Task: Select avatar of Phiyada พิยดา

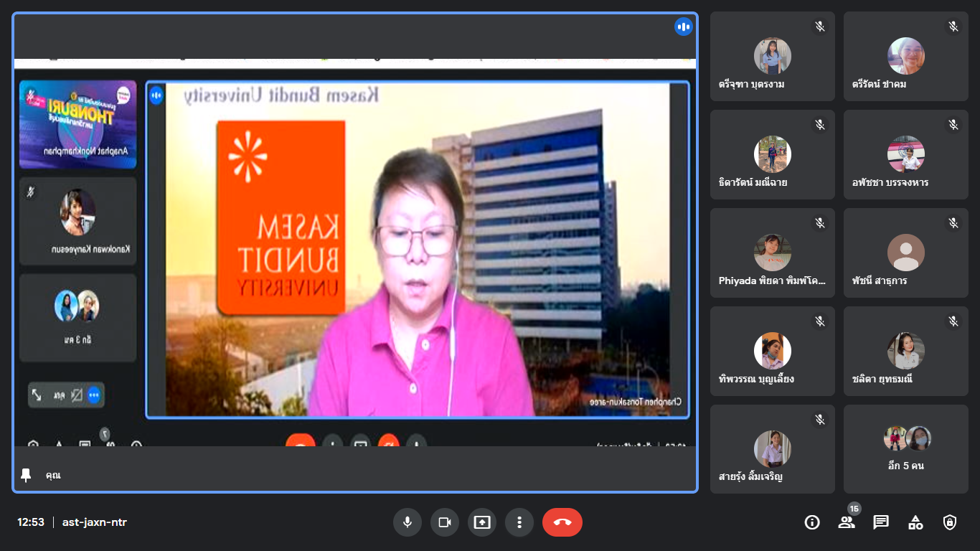Action: (x=773, y=253)
